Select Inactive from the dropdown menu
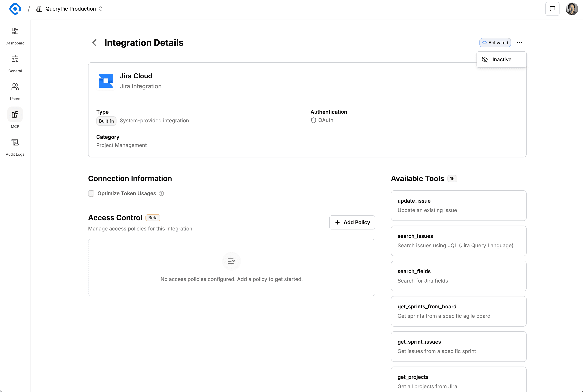 pyautogui.click(x=501, y=60)
